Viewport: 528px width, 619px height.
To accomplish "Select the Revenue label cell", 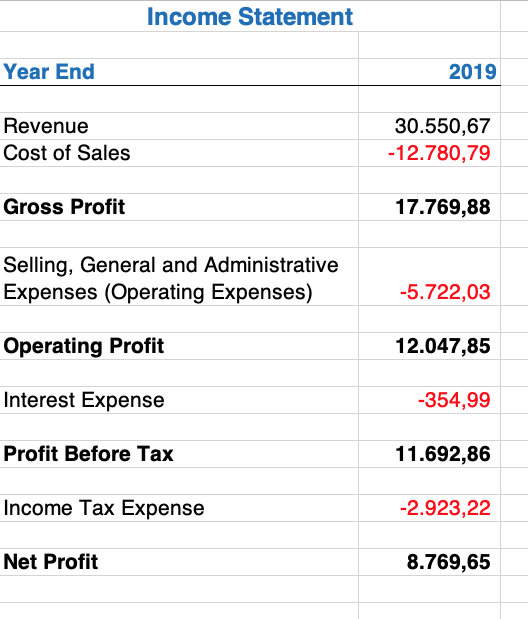I will 179,126.
